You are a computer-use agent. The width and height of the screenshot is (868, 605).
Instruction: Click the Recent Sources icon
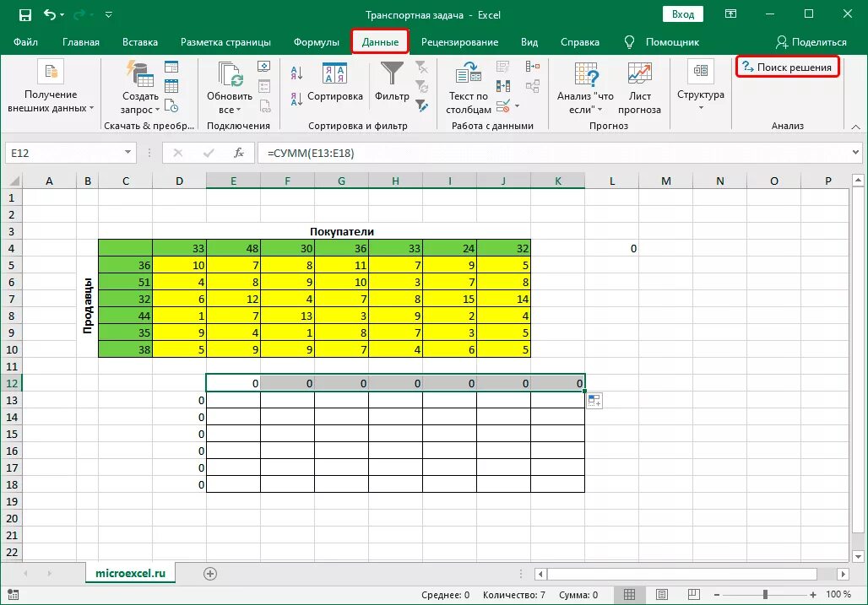(171, 105)
